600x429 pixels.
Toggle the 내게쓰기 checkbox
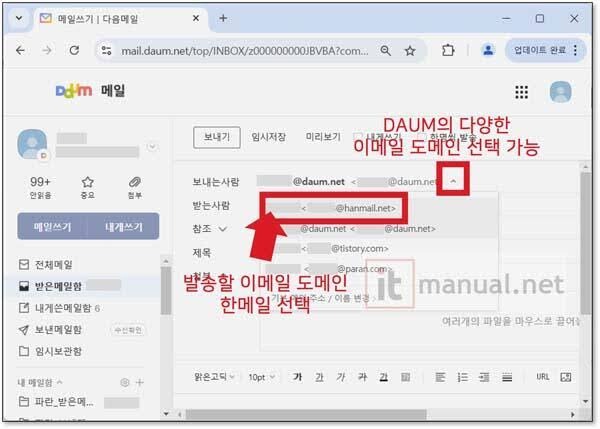point(357,137)
